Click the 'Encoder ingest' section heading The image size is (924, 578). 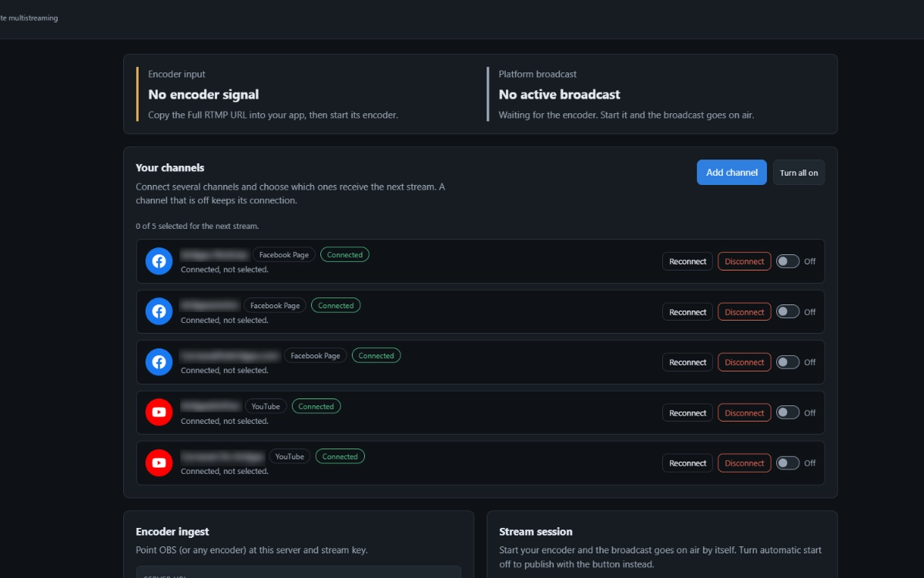tap(172, 531)
